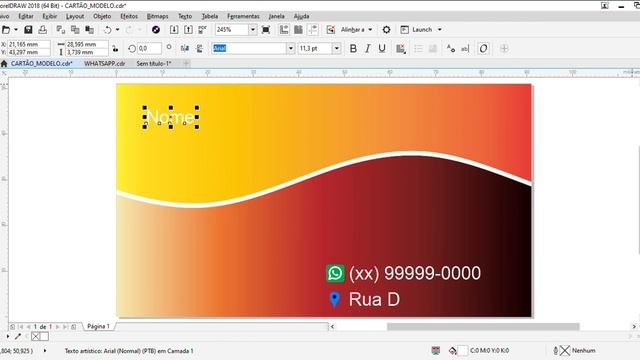
Task: Open the Alinhar a dropdown
Action: tap(357, 30)
